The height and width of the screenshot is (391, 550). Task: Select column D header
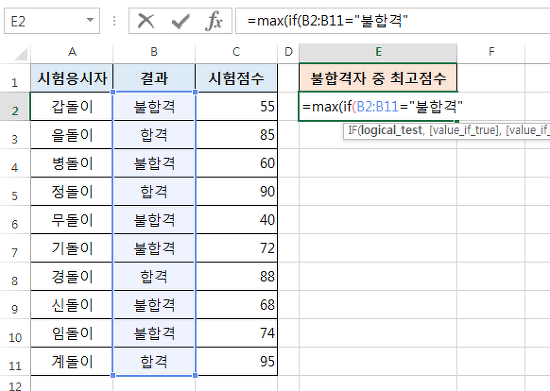288,52
